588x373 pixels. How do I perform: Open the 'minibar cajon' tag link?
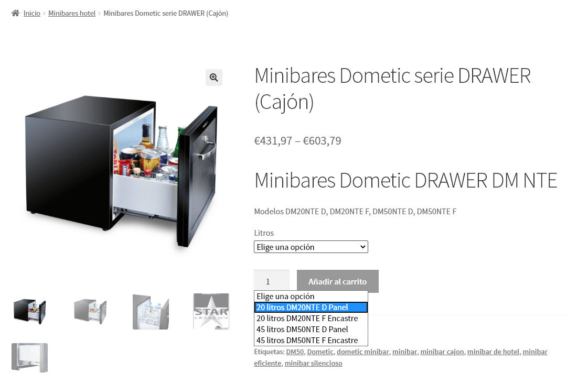click(x=442, y=352)
